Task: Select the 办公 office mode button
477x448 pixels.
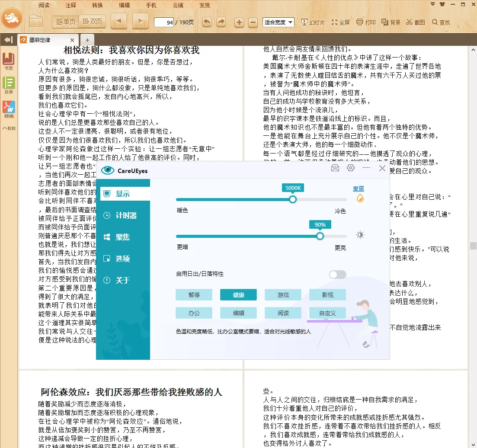Action: (194, 313)
